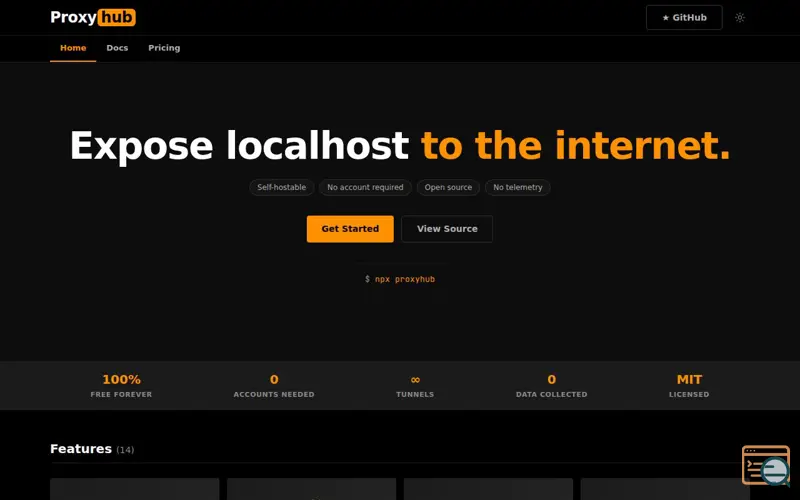Click the View Source button
Image resolution: width=800 pixels, height=500 pixels.
[x=447, y=229]
